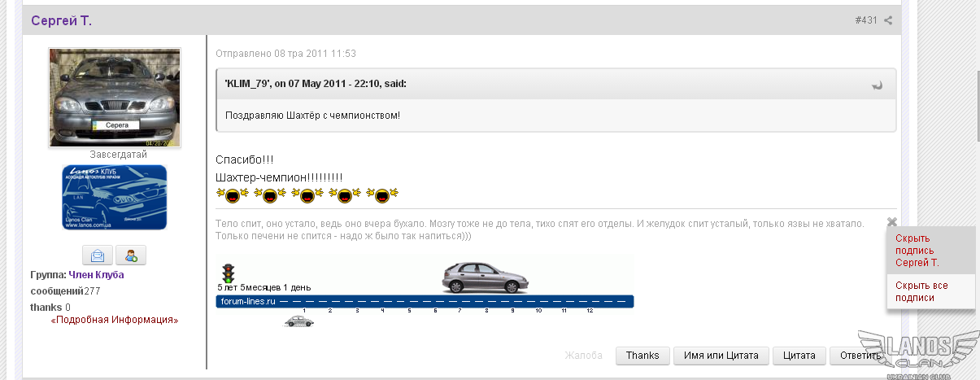This screenshot has height=380, width=980.
Task: Open the Сергей Т. avatar car photo
Action: click(x=115, y=98)
